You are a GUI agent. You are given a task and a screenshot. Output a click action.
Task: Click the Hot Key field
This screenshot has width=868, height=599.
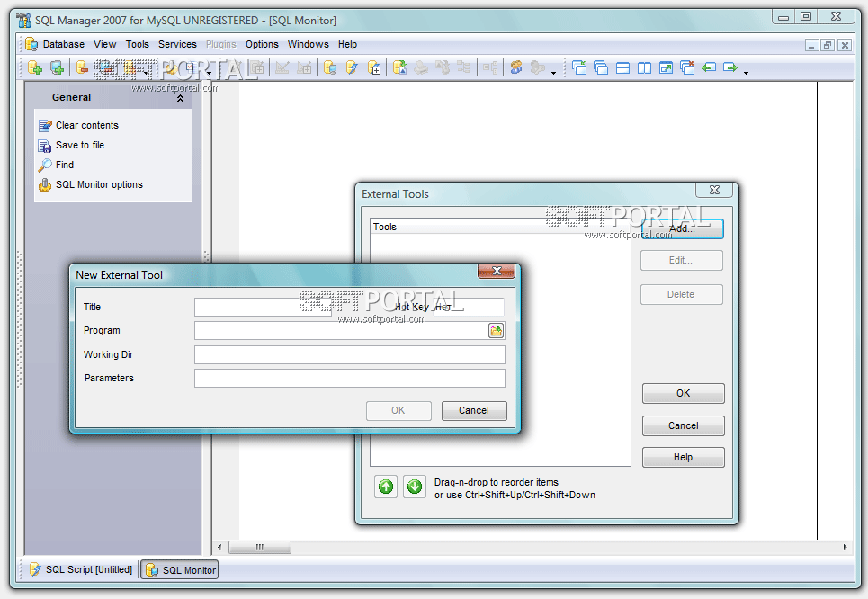(x=469, y=308)
